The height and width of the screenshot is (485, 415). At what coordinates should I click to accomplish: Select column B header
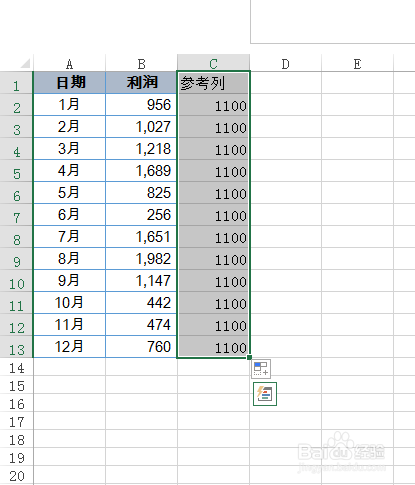coord(141,63)
